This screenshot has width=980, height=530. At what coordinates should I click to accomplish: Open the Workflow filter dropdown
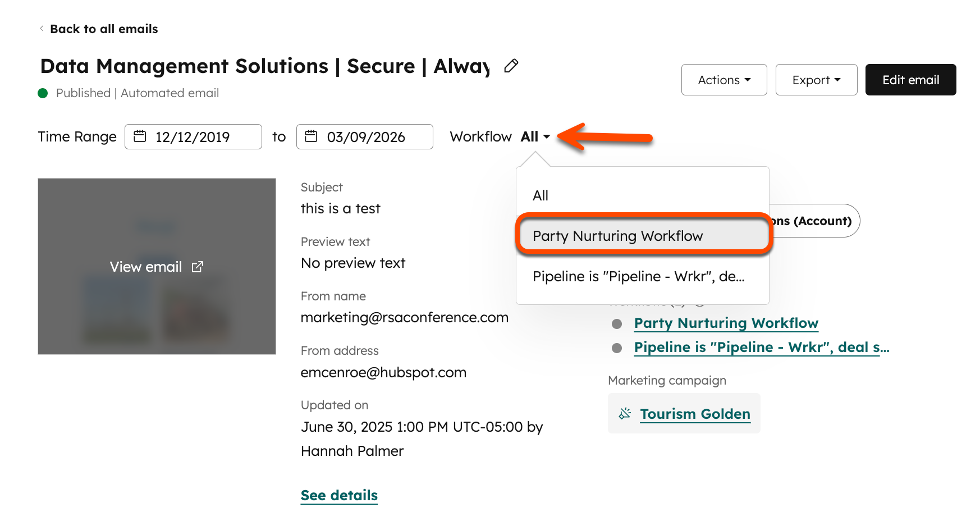534,136
